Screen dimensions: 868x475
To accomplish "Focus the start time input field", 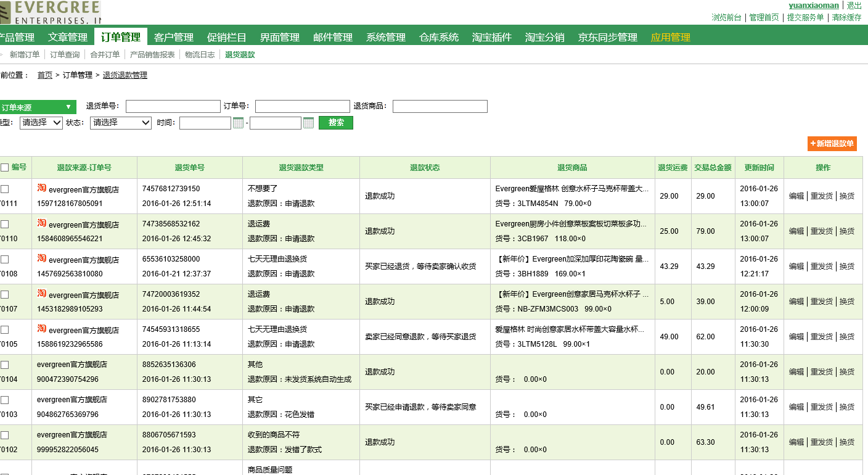I will point(205,123).
